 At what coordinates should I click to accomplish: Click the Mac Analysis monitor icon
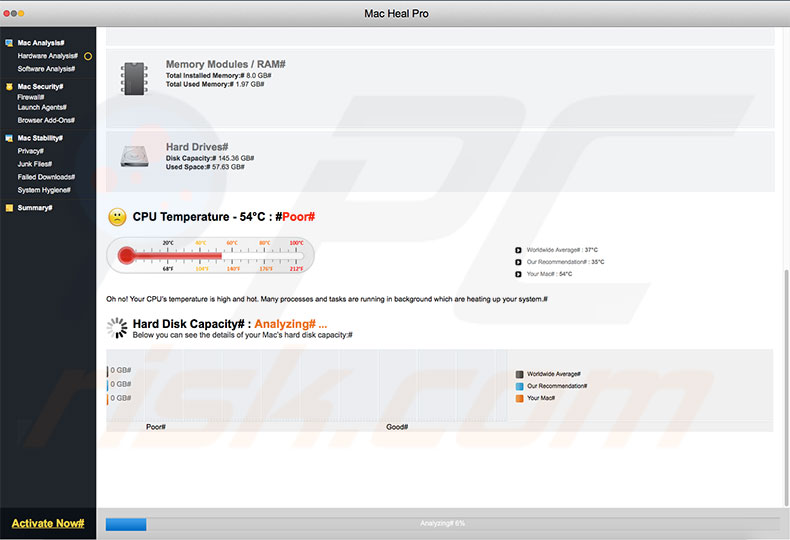coord(9,43)
